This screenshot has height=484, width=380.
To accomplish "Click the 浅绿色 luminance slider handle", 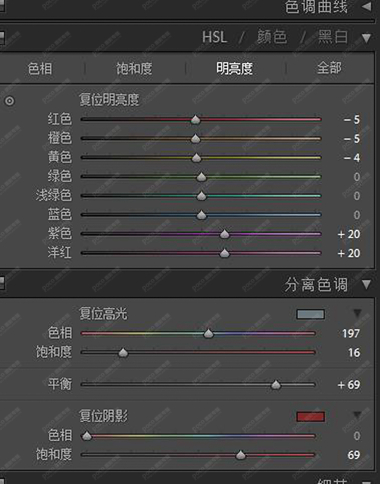I will click(201, 196).
